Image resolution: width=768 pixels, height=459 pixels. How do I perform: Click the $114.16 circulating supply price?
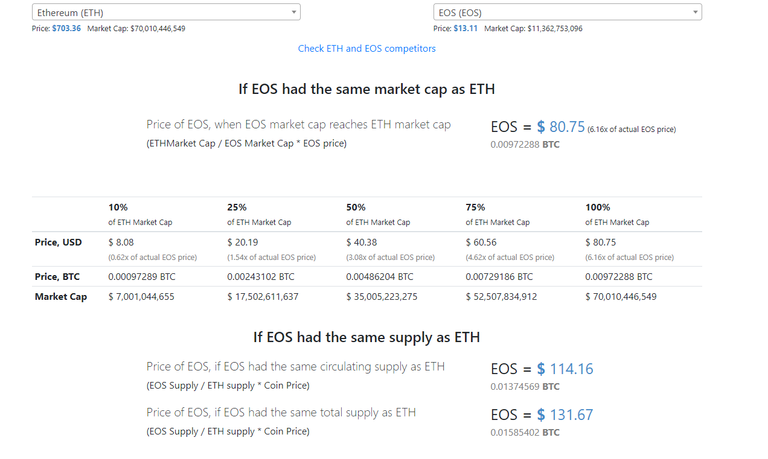[565, 369]
